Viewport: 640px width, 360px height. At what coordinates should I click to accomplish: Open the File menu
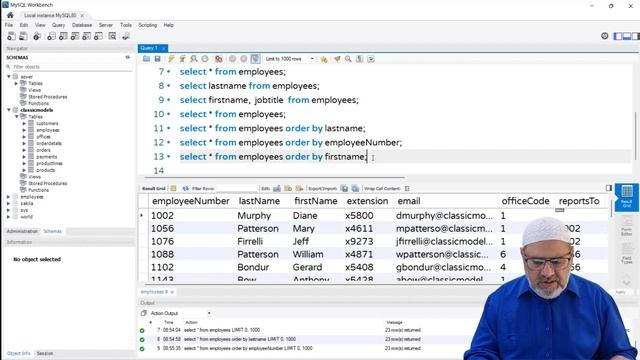(9, 25)
